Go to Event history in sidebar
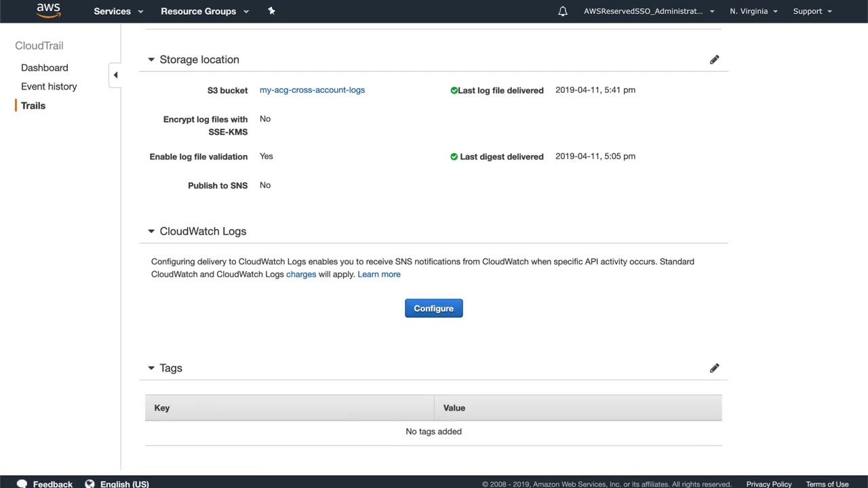Image resolution: width=868 pixels, height=488 pixels. [x=49, y=87]
